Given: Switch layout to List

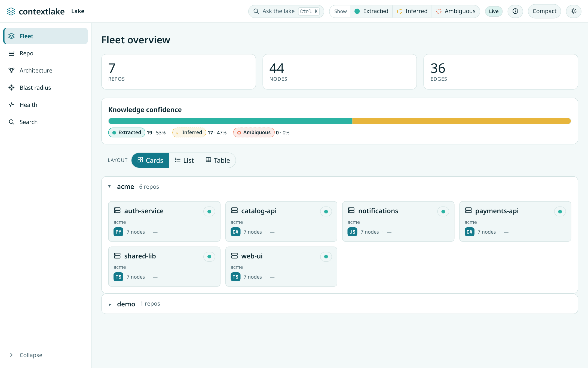Looking at the screenshot, I should pos(184,160).
